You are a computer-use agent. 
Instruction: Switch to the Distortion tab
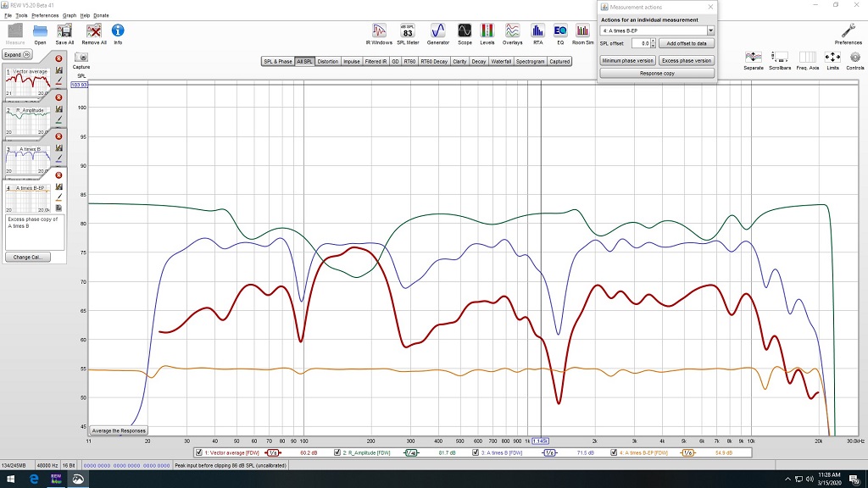tap(328, 61)
